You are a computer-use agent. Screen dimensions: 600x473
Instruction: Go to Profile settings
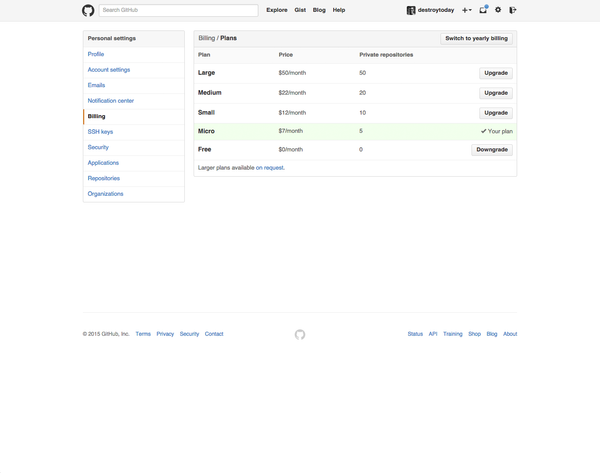[x=96, y=54]
